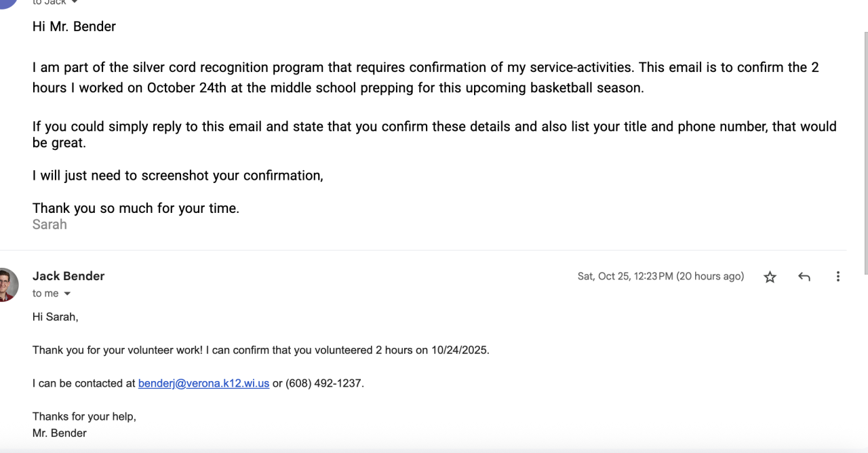Image resolution: width=868 pixels, height=453 pixels.
Task: Click Jack Bender's profile photo
Action: [x=8, y=284]
